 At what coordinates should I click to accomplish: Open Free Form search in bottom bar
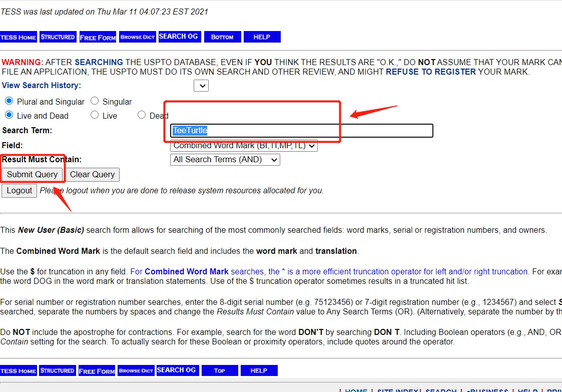97,370
